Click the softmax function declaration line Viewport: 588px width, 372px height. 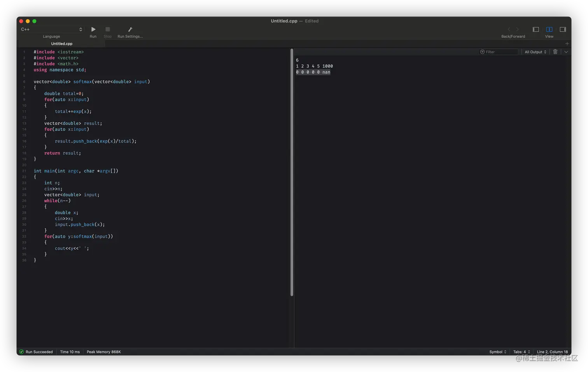(92, 82)
